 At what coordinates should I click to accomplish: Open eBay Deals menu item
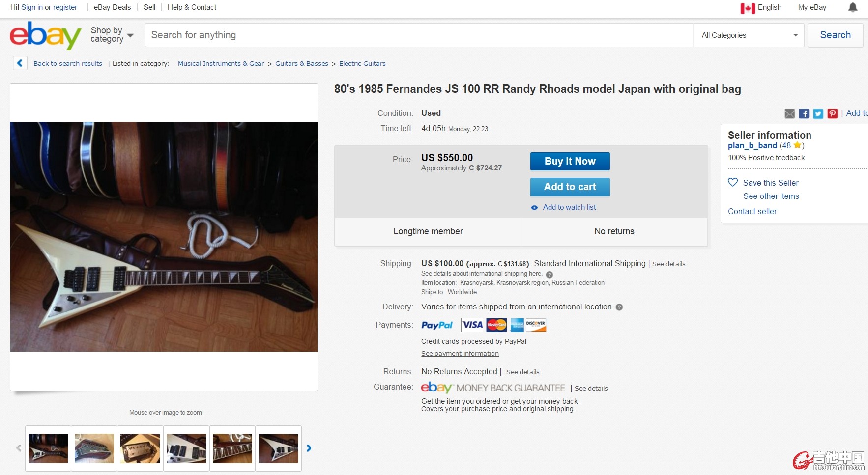tap(112, 7)
